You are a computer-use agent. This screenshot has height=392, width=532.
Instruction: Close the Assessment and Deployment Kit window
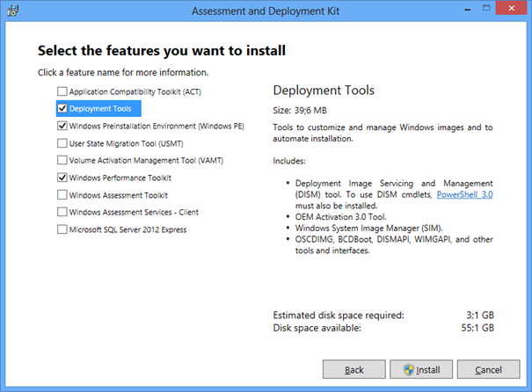pos(511,8)
